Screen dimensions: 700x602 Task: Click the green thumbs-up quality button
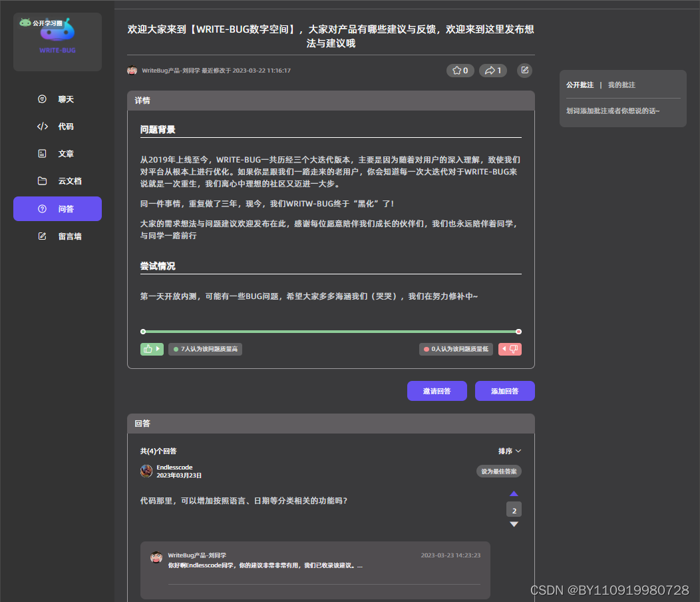[x=152, y=349]
